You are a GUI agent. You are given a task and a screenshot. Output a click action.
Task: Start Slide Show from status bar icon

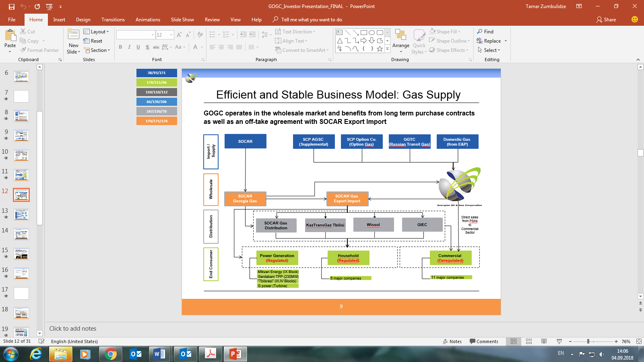[x=559, y=341]
